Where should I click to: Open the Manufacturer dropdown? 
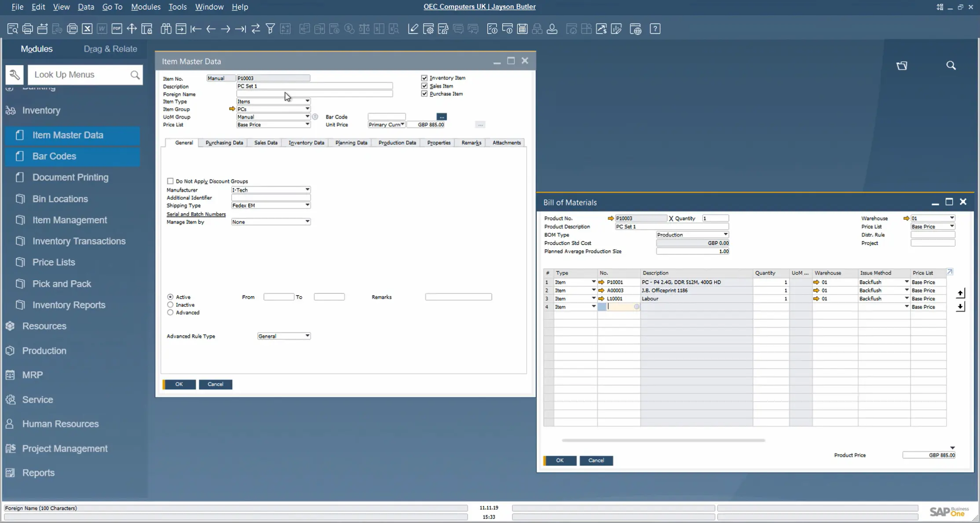[x=307, y=190]
